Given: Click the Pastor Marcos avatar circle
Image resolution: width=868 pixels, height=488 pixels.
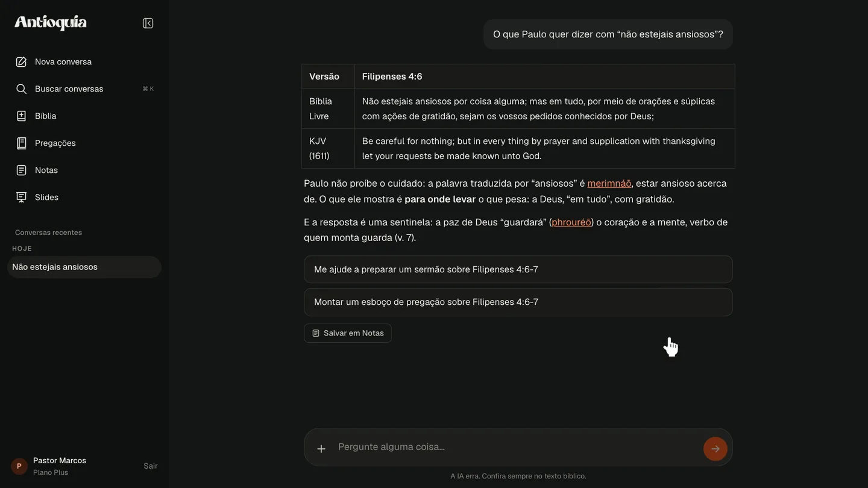Looking at the screenshot, I should tap(19, 466).
